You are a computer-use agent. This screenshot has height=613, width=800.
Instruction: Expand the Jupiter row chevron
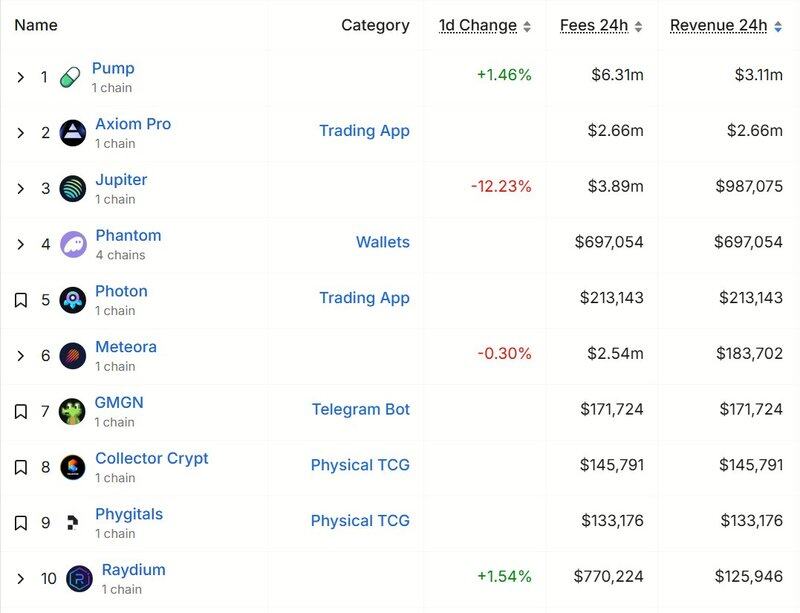[20, 188]
